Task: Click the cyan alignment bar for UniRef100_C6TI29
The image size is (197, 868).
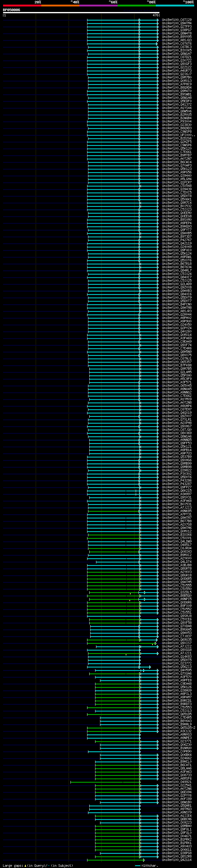Action: click(x=123, y=20)
